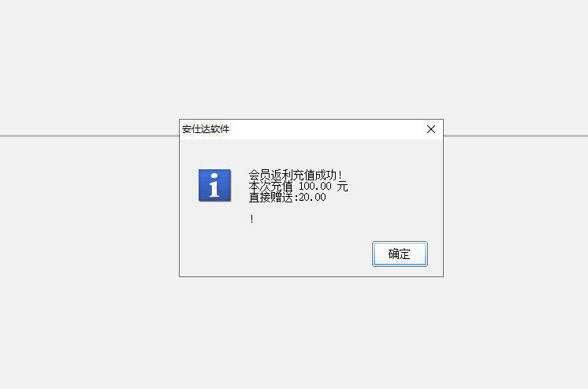Confirm the dialog with the 确定 button
588x389 pixels.
click(400, 254)
